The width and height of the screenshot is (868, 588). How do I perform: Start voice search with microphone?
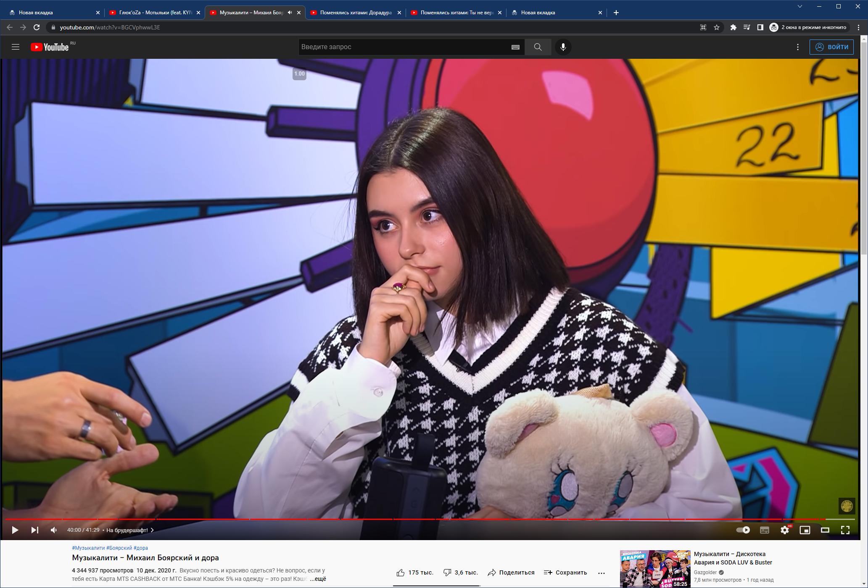(563, 47)
